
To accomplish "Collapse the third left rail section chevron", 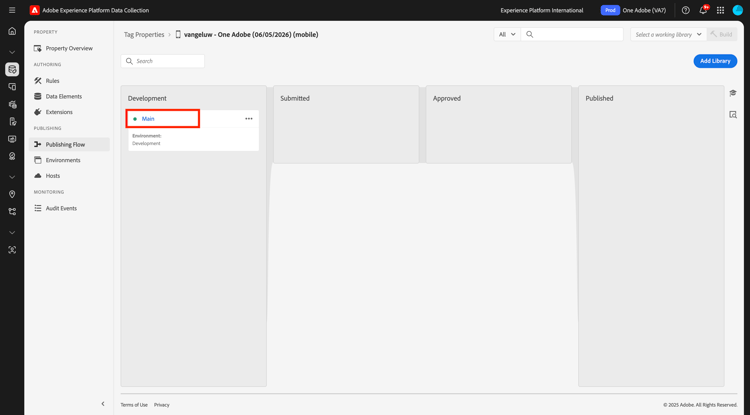I will (x=12, y=232).
